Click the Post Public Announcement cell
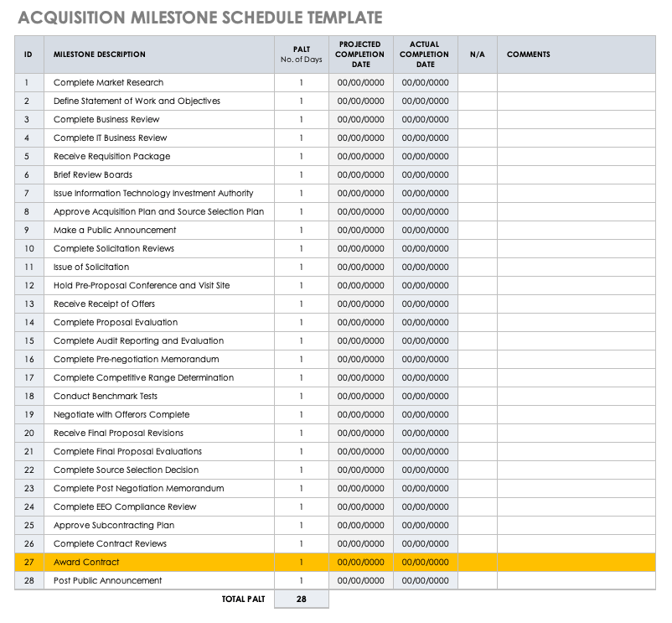This screenshot has width=672, height=623. tap(107, 581)
